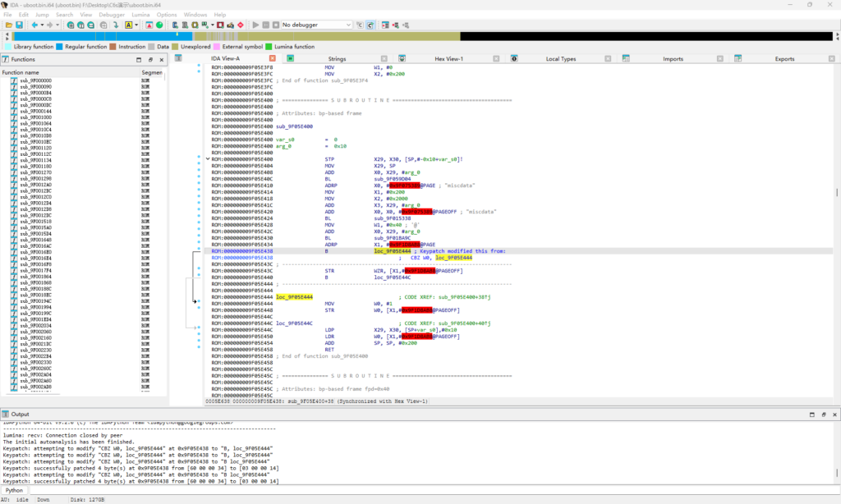This screenshot has width=841, height=504.
Task: Click the stop debugger icon
Action: coord(277,25)
